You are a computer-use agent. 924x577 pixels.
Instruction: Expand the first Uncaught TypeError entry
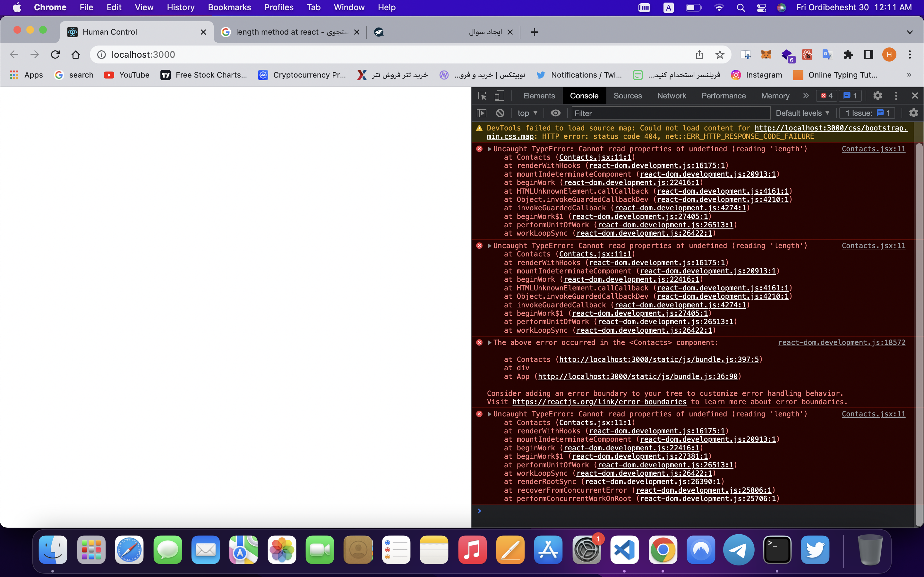tap(490, 149)
